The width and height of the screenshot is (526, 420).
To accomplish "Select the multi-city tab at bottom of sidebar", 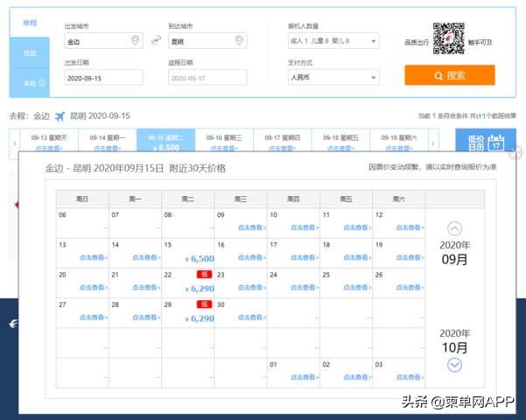I will 30,83.
